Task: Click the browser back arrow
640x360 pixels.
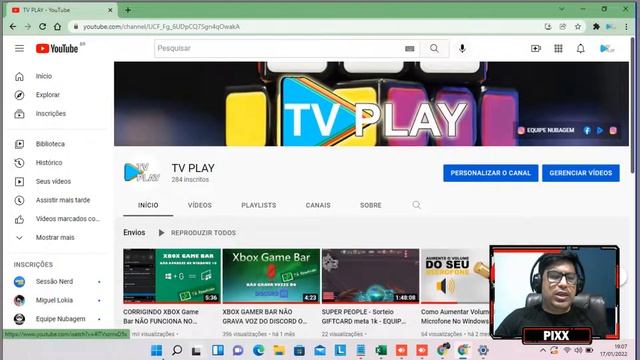Action: click(13, 27)
